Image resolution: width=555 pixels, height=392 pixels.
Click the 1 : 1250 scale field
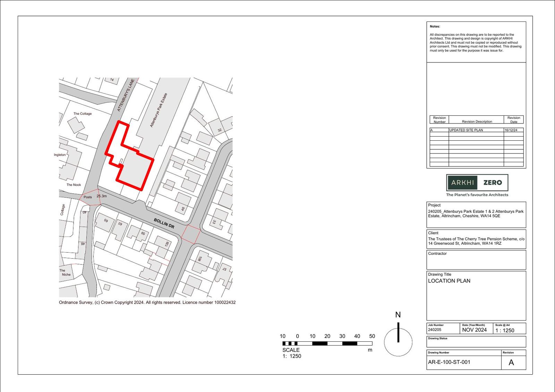tap(505, 330)
